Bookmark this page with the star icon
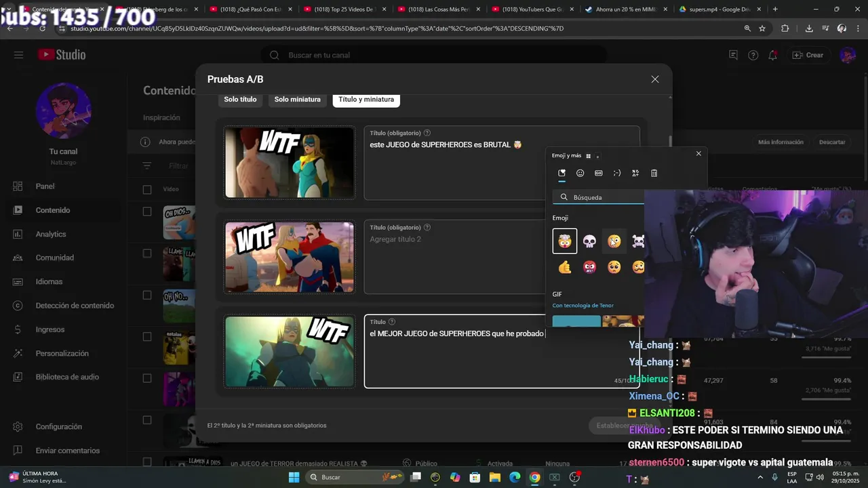 pos(762,28)
